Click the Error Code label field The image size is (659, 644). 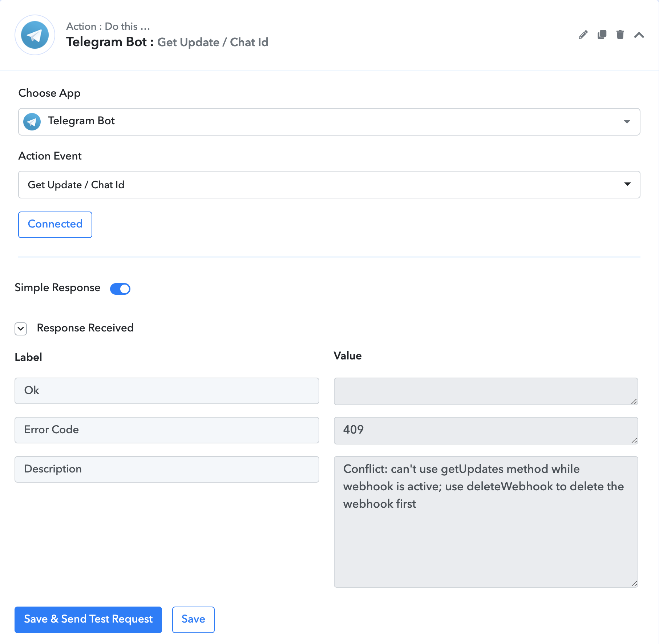click(167, 430)
